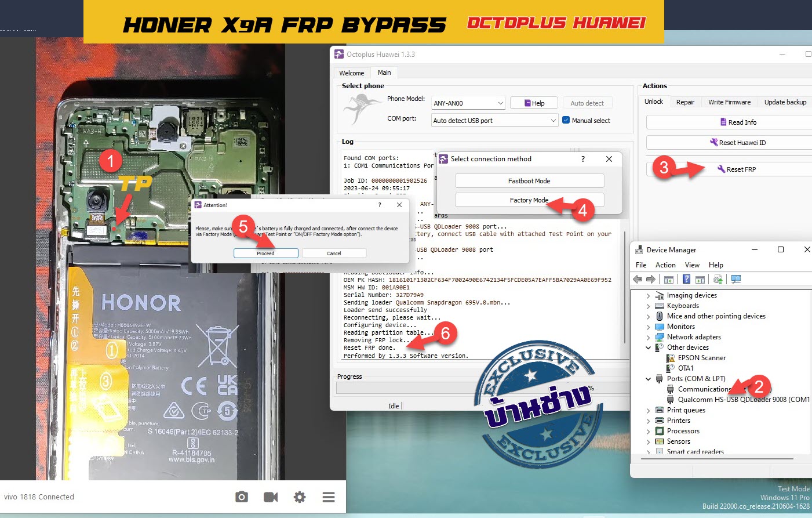Click the Reset Huawei ID button

(729, 143)
